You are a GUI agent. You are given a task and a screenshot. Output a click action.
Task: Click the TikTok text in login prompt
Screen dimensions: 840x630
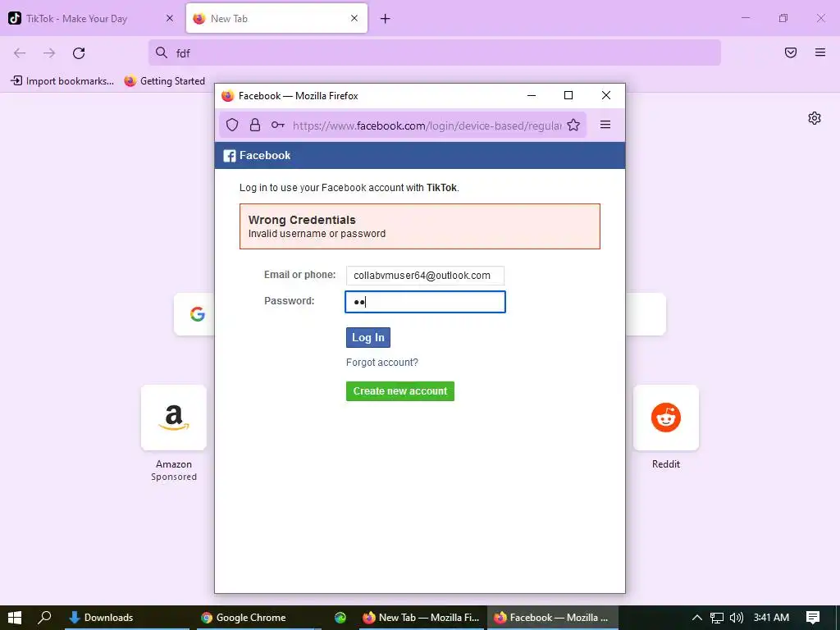(441, 188)
